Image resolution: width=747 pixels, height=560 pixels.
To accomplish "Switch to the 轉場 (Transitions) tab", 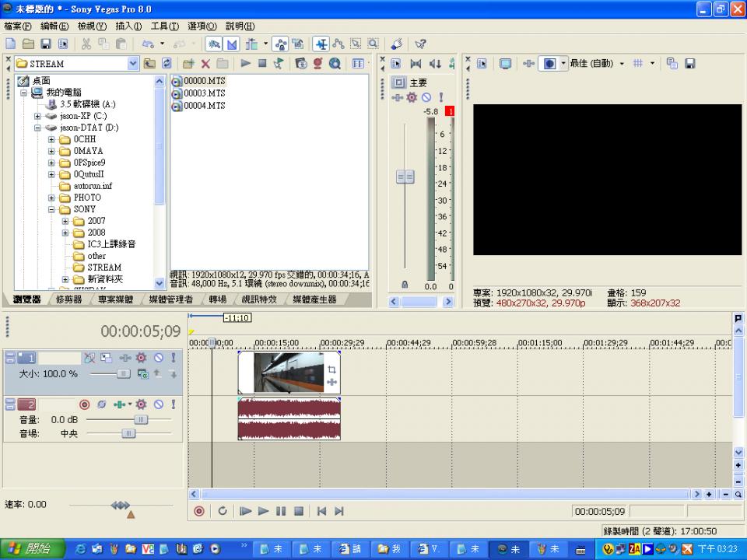I will [217, 299].
